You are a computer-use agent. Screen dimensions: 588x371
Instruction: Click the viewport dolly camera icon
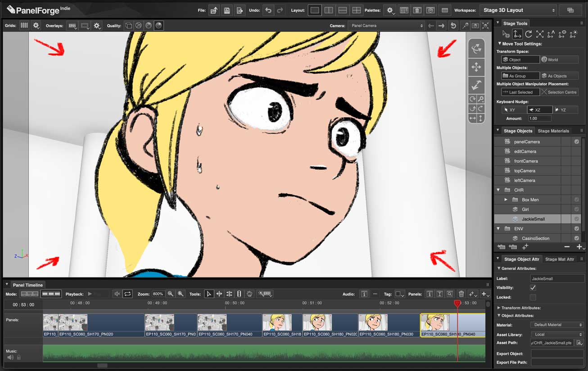point(476,85)
